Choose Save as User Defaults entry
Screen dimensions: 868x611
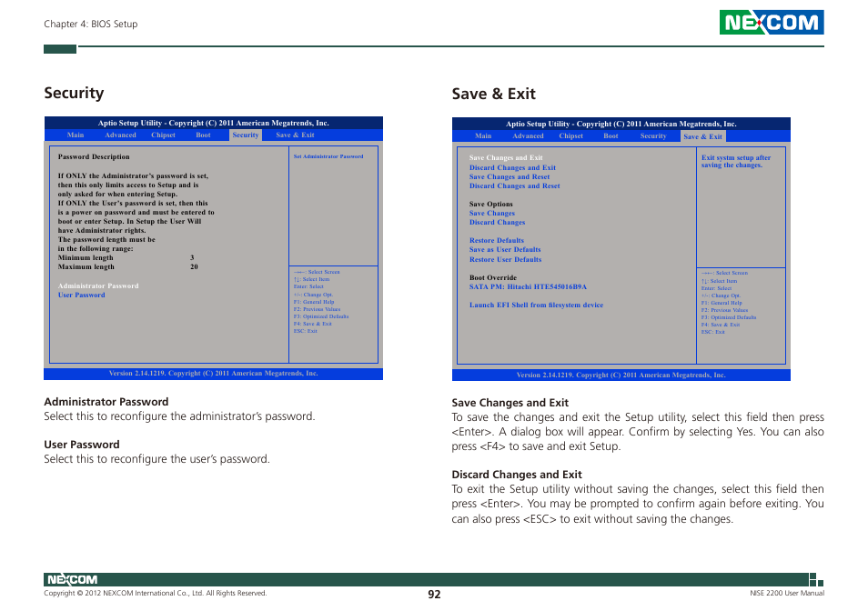click(505, 249)
